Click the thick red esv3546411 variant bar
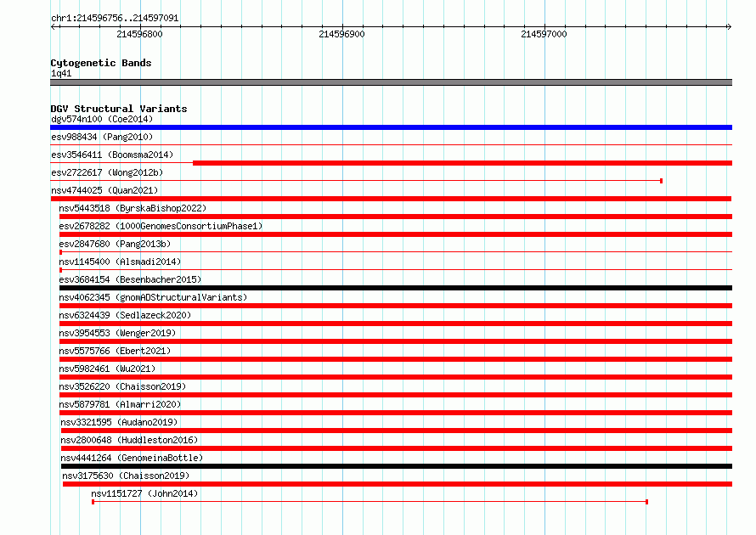The image size is (756, 535). (x=462, y=163)
